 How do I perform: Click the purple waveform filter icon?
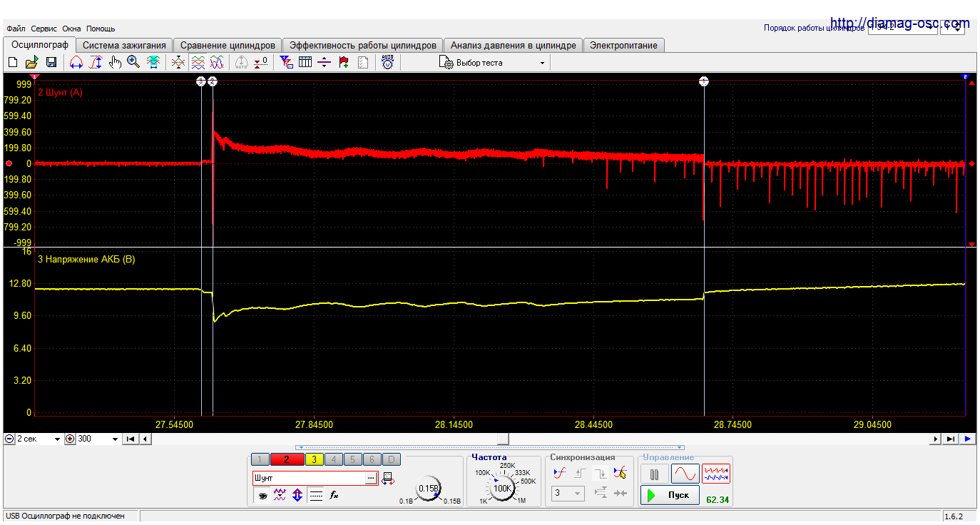(x=280, y=495)
